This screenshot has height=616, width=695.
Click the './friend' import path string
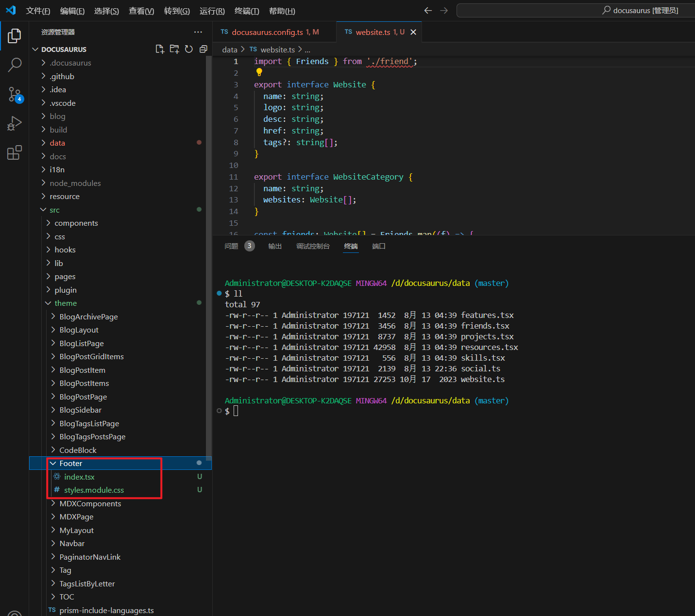[390, 61]
